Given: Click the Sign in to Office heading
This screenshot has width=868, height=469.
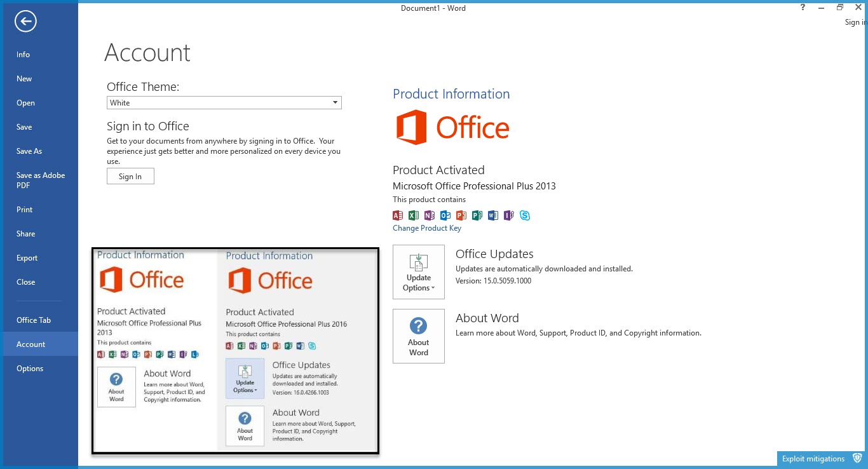Looking at the screenshot, I should click(148, 126).
